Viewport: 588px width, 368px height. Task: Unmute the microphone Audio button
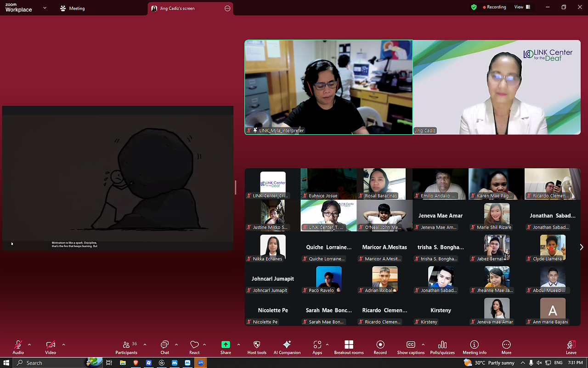tap(18, 347)
